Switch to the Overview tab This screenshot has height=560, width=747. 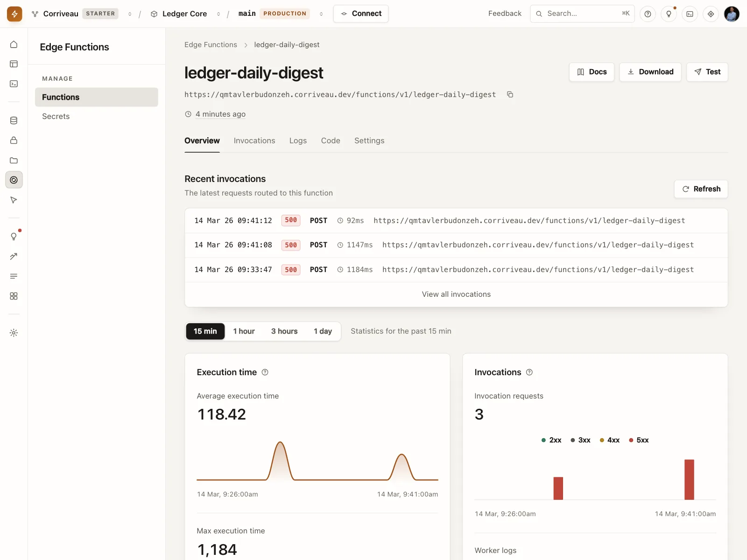pos(202,141)
